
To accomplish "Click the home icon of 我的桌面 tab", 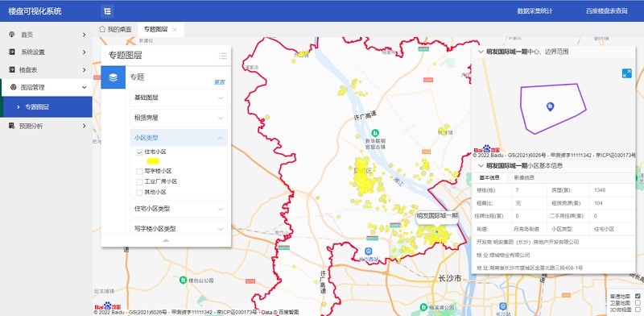I will [103, 29].
